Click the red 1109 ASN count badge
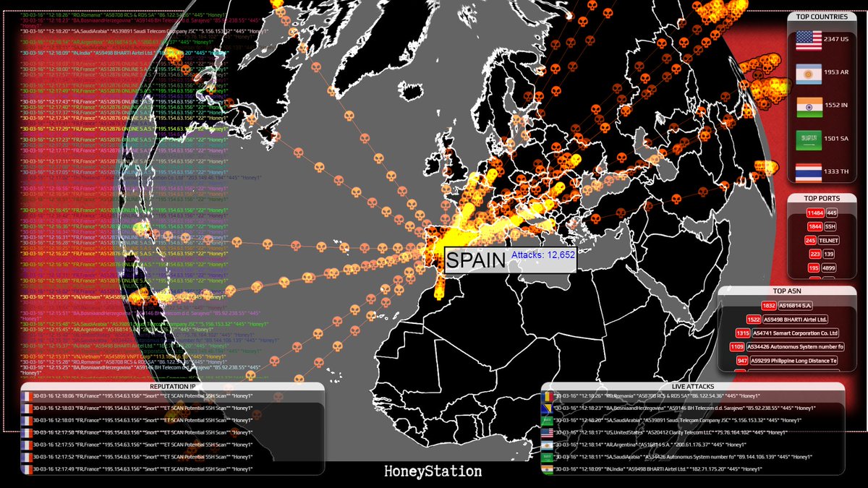The image size is (868, 488). tap(737, 347)
